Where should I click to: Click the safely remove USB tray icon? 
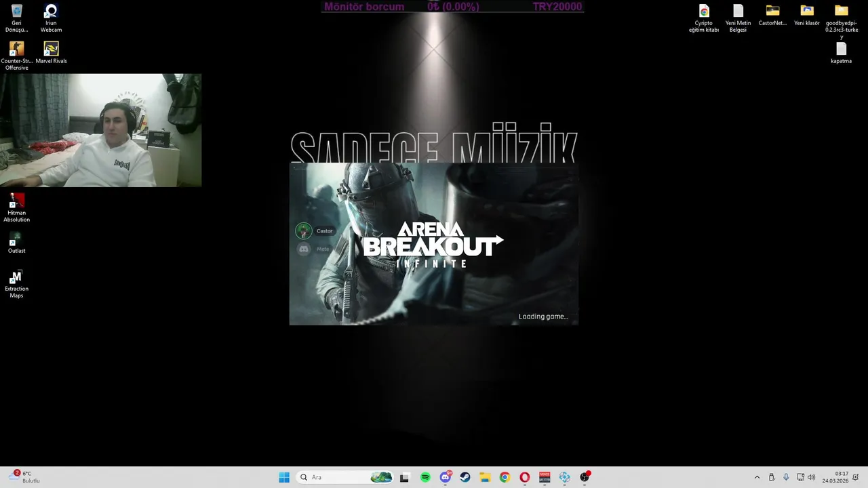point(772,477)
